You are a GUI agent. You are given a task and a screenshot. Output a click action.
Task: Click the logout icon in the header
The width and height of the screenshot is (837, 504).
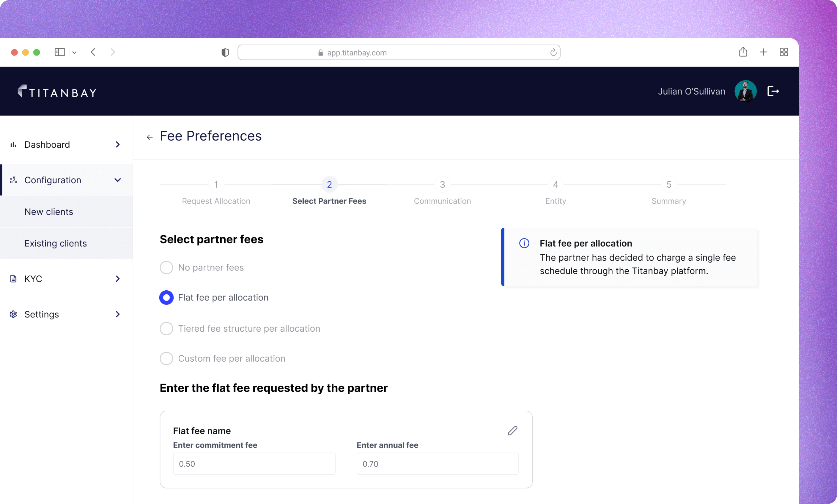coord(773,91)
